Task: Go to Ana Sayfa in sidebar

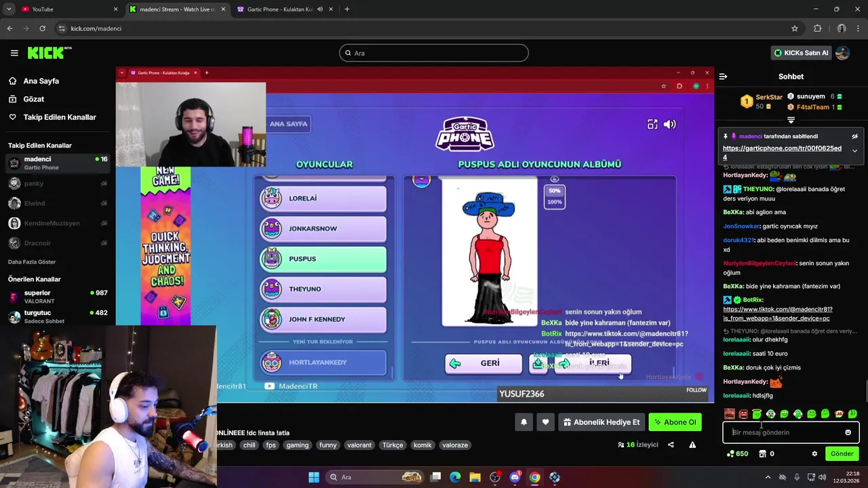Action: tap(41, 81)
